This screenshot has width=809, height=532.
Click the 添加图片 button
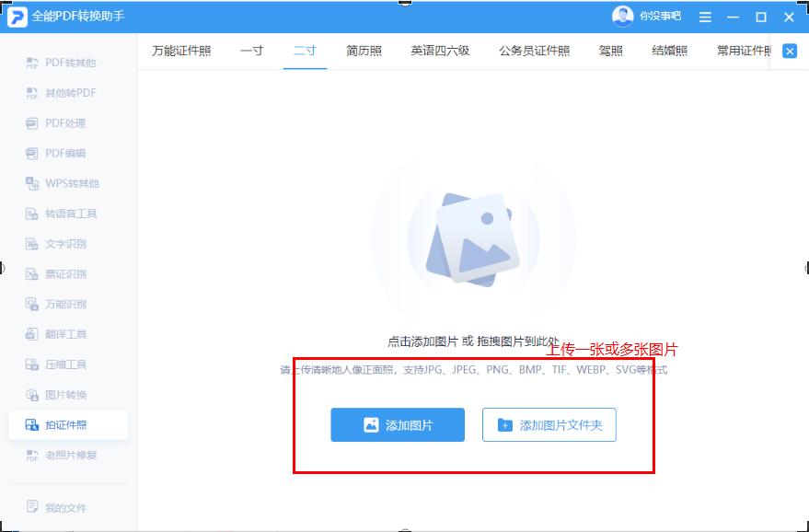point(397,424)
